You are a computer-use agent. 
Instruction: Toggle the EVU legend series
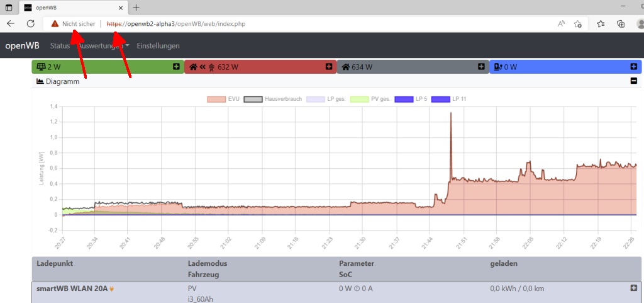tap(222, 99)
